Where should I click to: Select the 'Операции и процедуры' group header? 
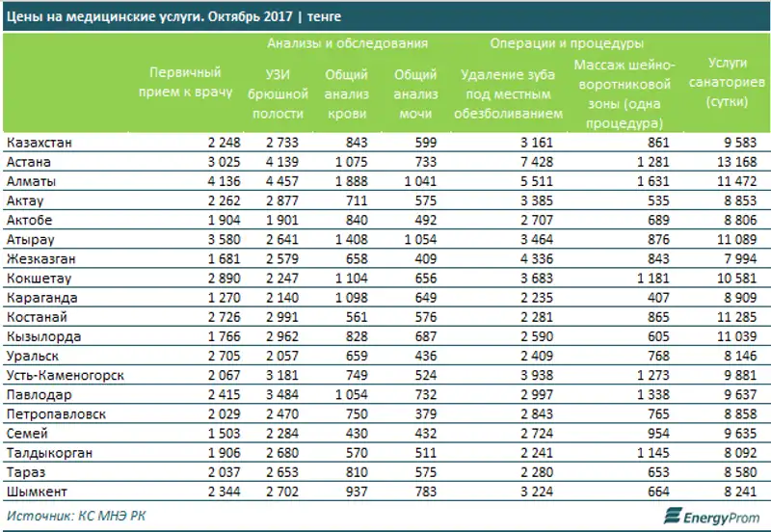pyautogui.click(x=567, y=44)
